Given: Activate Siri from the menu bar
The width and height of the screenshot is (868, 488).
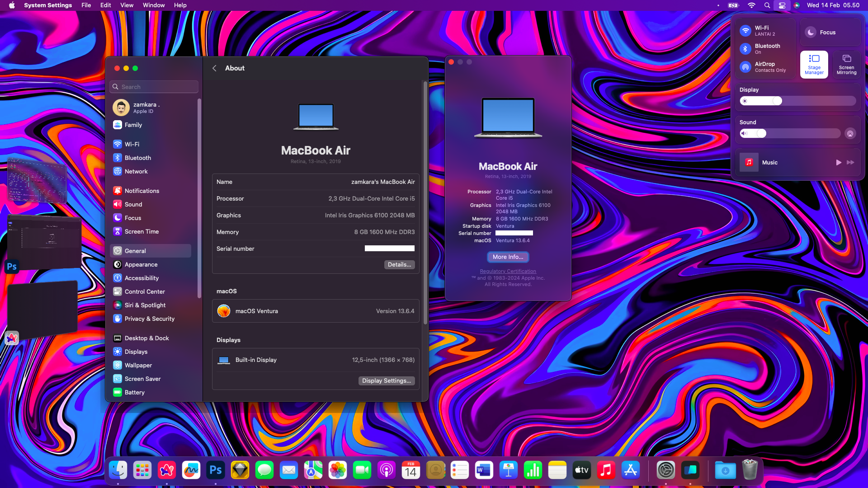Looking at the screenshot, I should pos(797,5).
